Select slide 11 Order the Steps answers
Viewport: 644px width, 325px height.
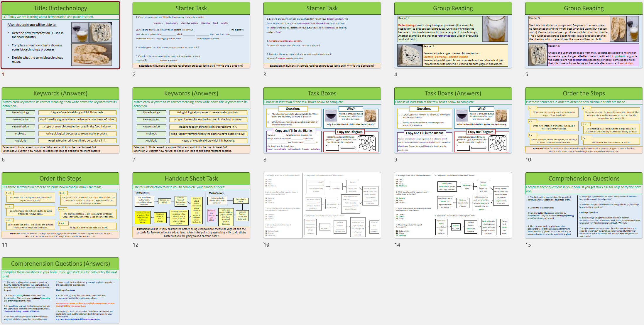coord(61,206)
